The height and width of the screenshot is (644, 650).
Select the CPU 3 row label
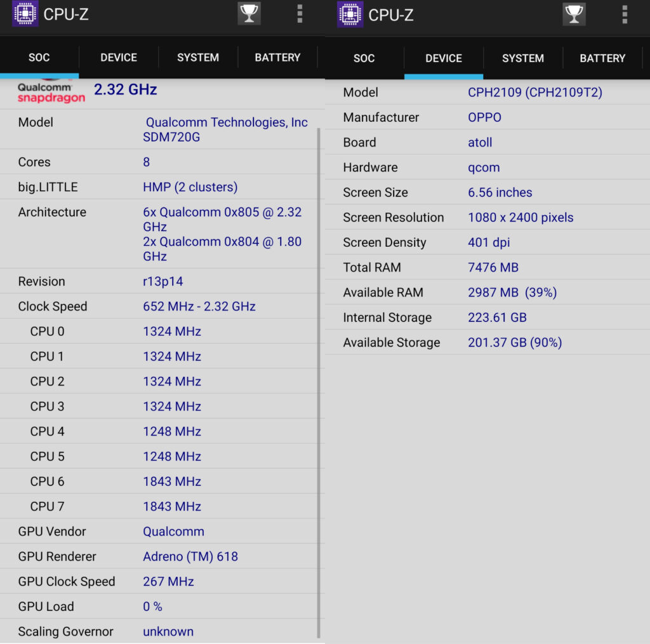tap(47, 407)
